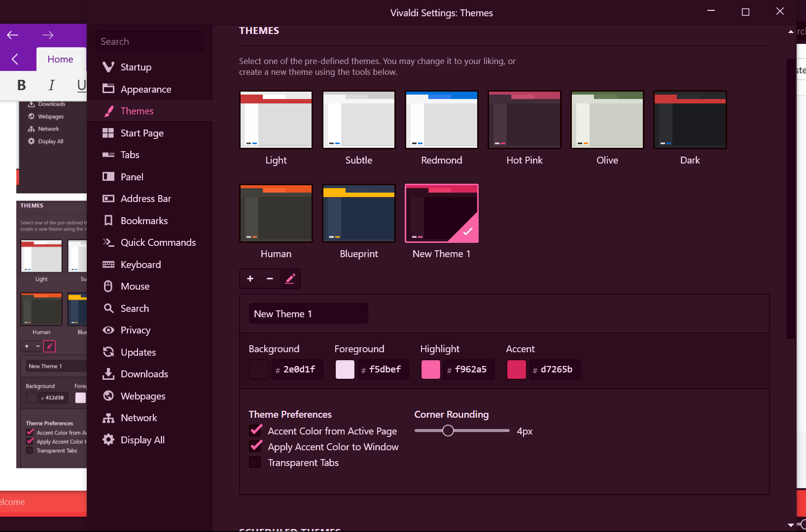Image resolution: width=806 pixels, height=532 pixels.
Task: Enable Transparent Tabs checkbox
Action: [255, 463]
